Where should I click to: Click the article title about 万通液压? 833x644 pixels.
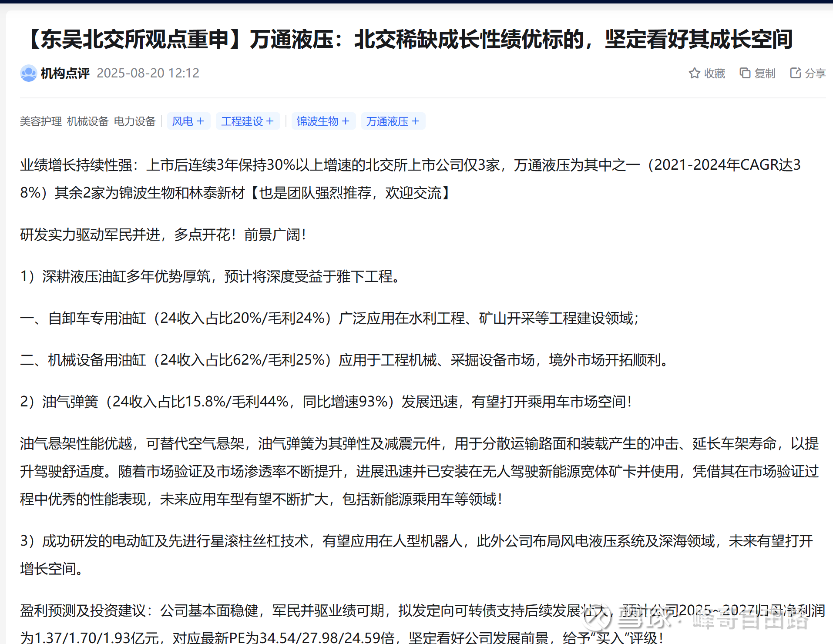[x=408, y=39]
